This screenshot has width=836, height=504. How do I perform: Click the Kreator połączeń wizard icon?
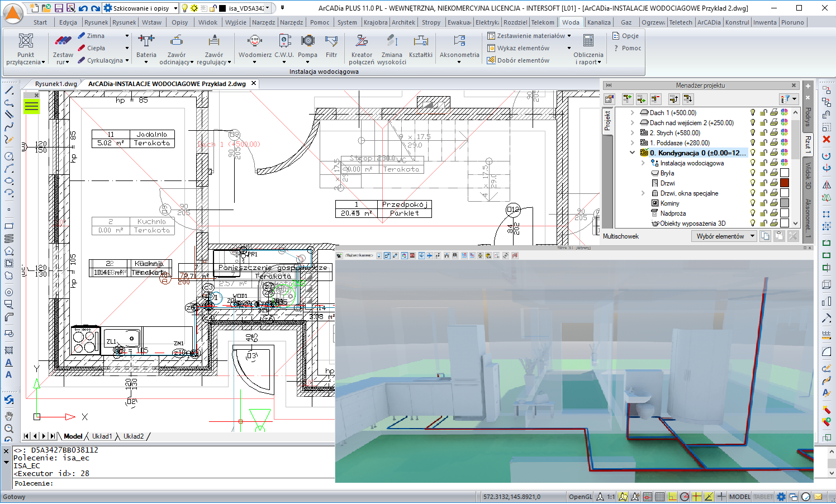coord(362,41)
